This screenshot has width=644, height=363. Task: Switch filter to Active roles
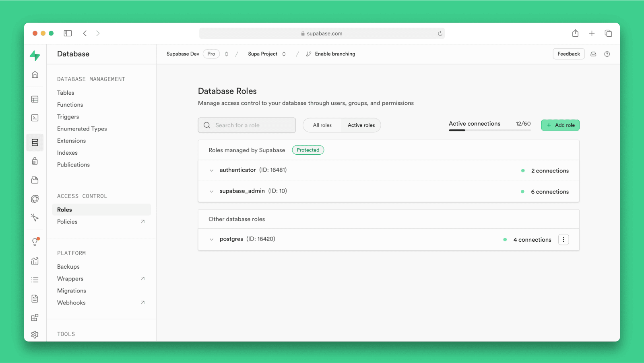pyautogui.click(x=361, y=125)
